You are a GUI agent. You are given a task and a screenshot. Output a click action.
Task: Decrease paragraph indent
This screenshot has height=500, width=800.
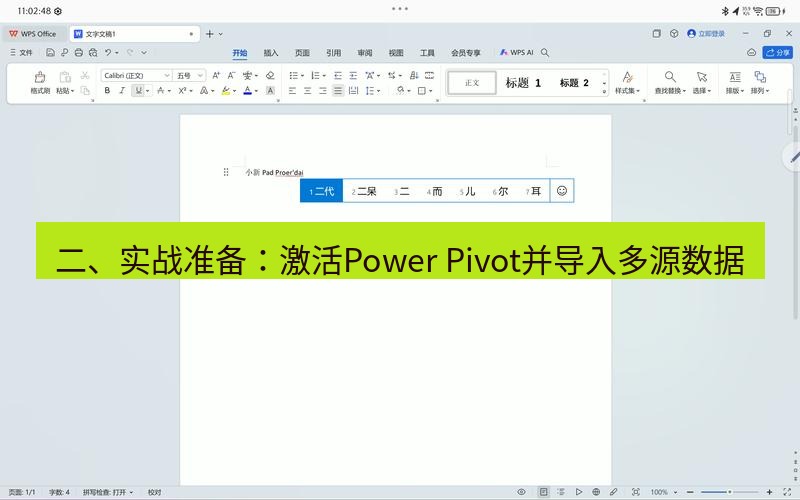coord(338,76)
